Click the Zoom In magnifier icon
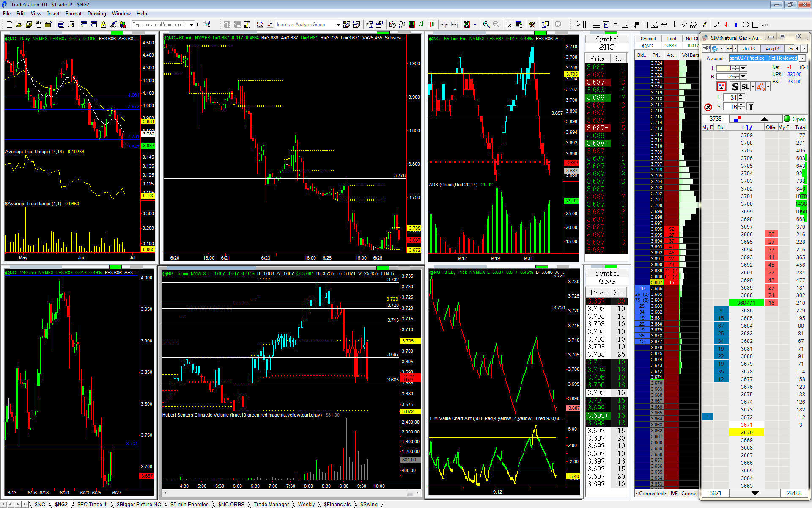This screenshot has height=508, width=812. point(486,25)
